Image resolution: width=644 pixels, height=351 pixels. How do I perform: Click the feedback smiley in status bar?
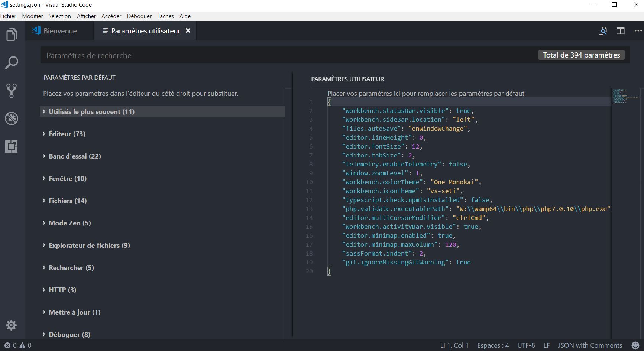635,345
